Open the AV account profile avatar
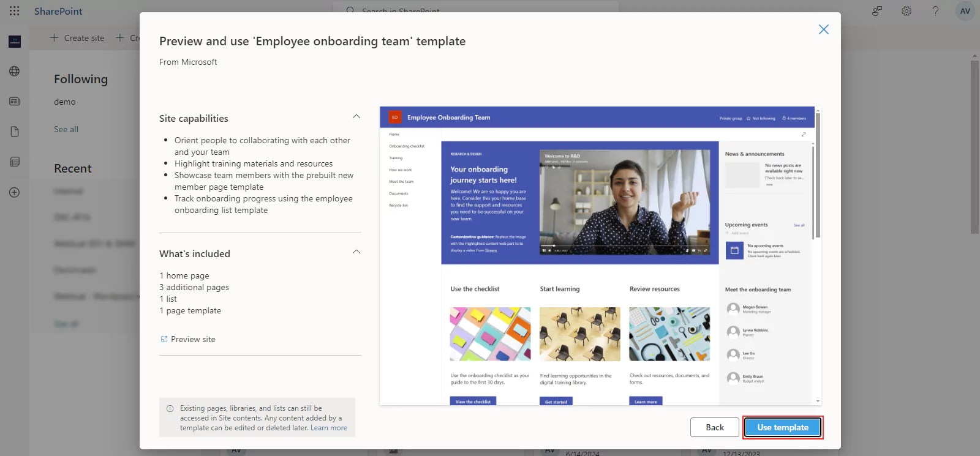980x456 pixels. pos(965,11)
